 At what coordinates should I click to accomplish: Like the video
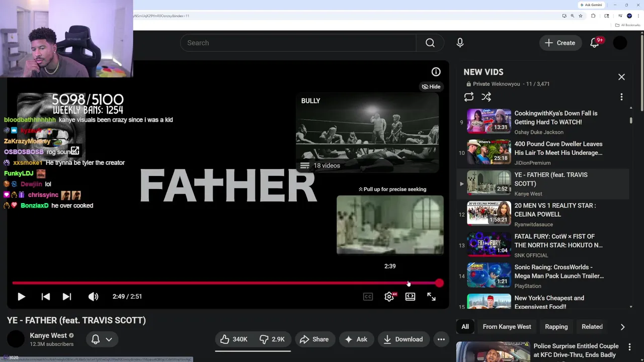(x=234, y=339)
